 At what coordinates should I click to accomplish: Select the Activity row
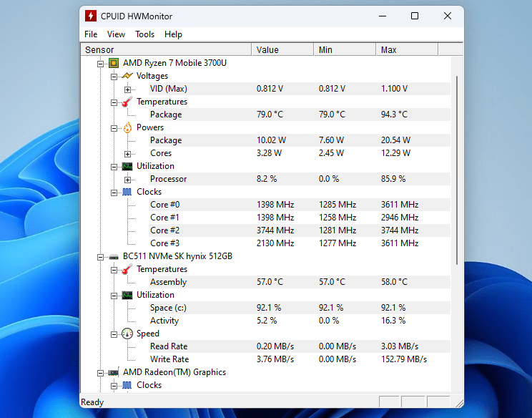pos(299,321)
